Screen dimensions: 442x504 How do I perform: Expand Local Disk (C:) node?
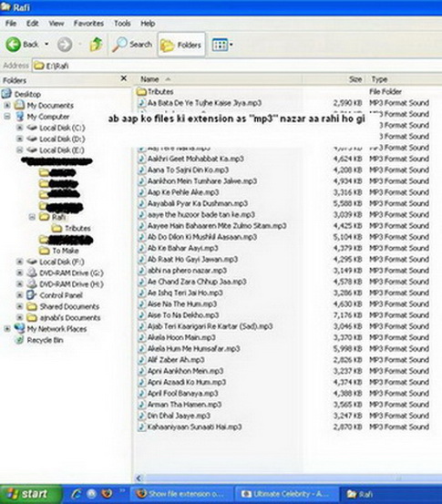point(20,128)
